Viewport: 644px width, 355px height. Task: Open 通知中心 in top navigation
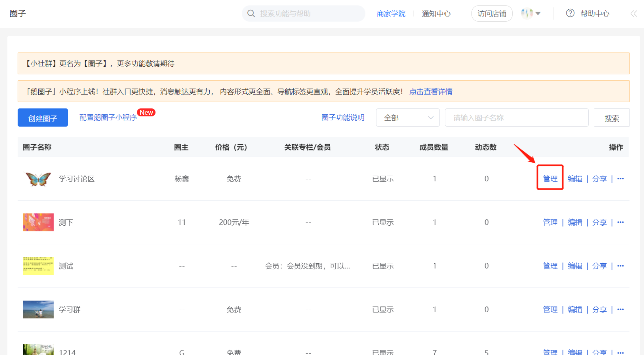coord(436,14)
